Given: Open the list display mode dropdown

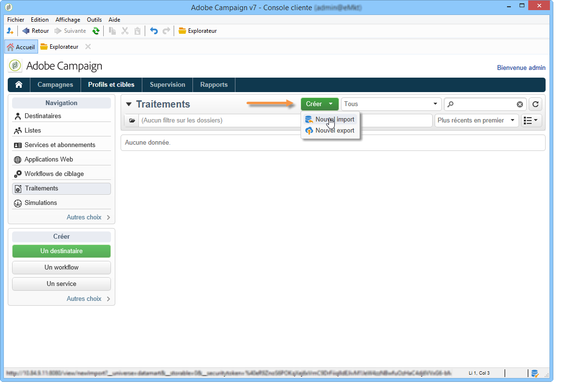Looking at the screenshot, I should click(531, 121).
